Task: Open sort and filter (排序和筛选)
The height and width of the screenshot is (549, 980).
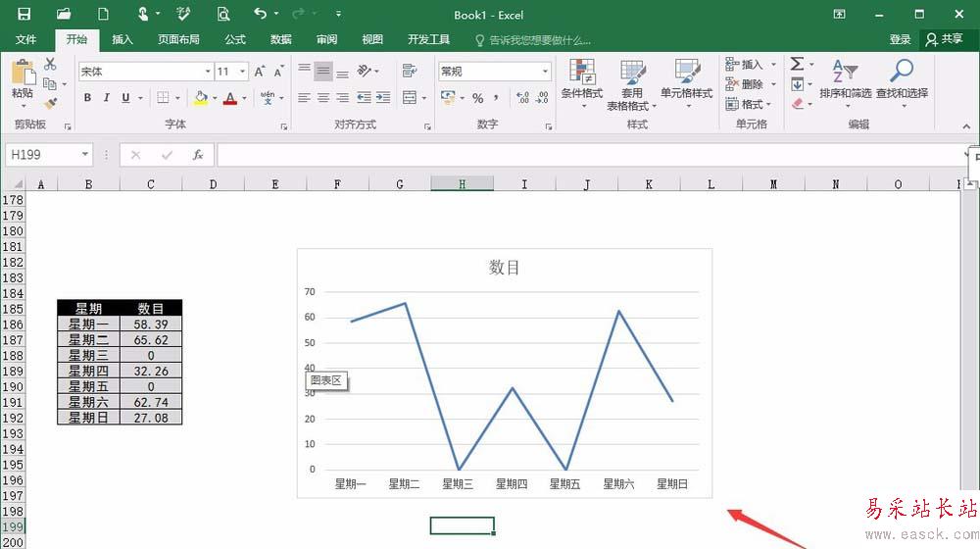Action: pos(845,83)
